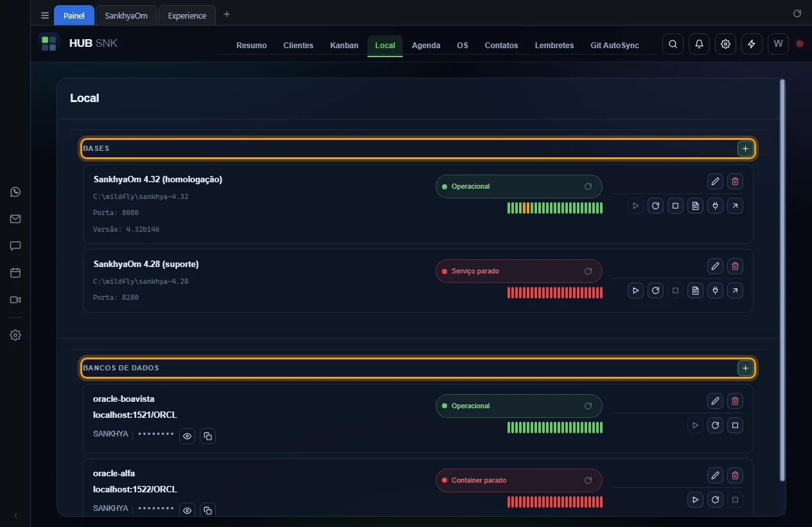Open the Git AutoSync tab
The width and height of the screenshot is (812, 527).
615,46
